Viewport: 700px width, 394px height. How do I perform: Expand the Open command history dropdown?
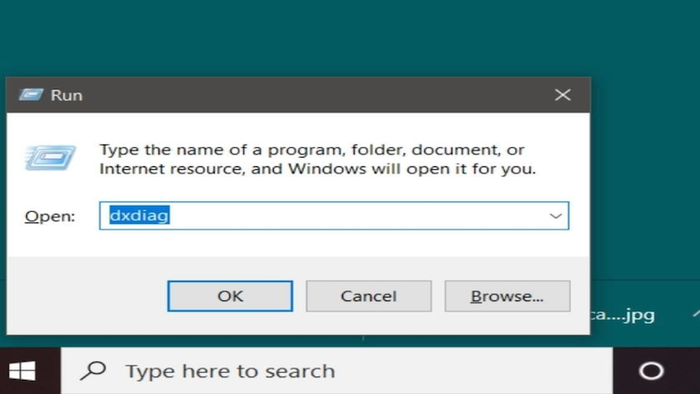tap(555, 216)
